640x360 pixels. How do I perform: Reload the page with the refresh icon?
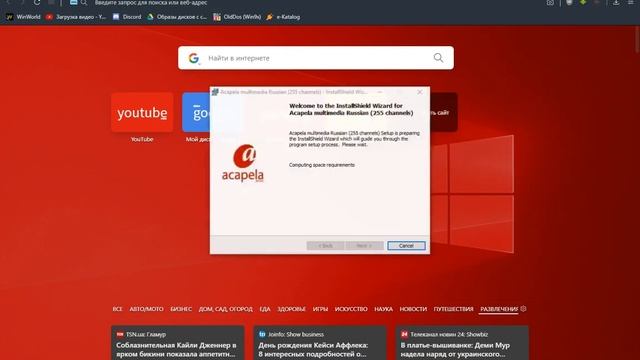coord(37,2)
